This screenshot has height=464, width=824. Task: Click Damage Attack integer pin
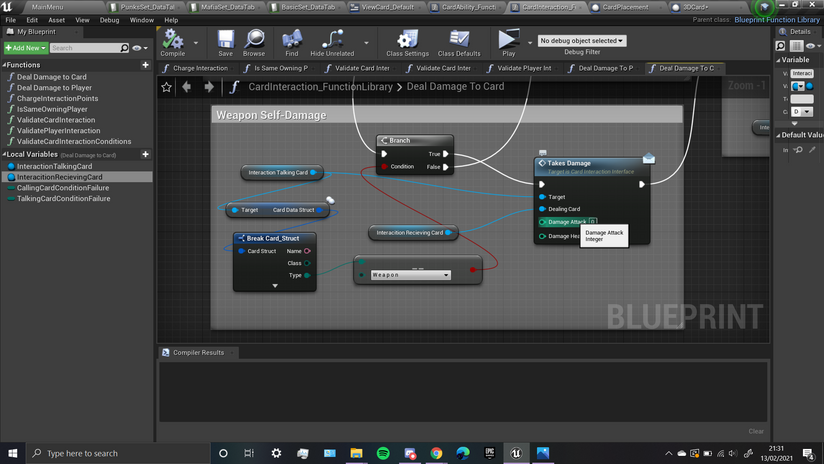coord(542,222)
